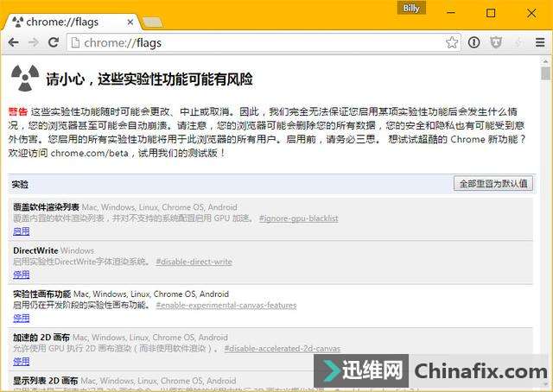The image size is (553, 392).
Task: Click 停用 under 实验性画布功能
Action: pyautogui.click(x=21, y=318)
